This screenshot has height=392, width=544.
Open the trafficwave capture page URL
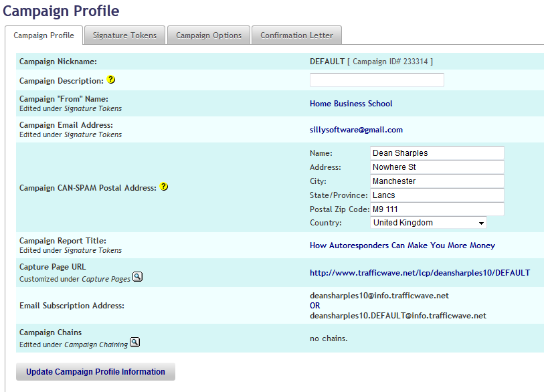[420, 273]
